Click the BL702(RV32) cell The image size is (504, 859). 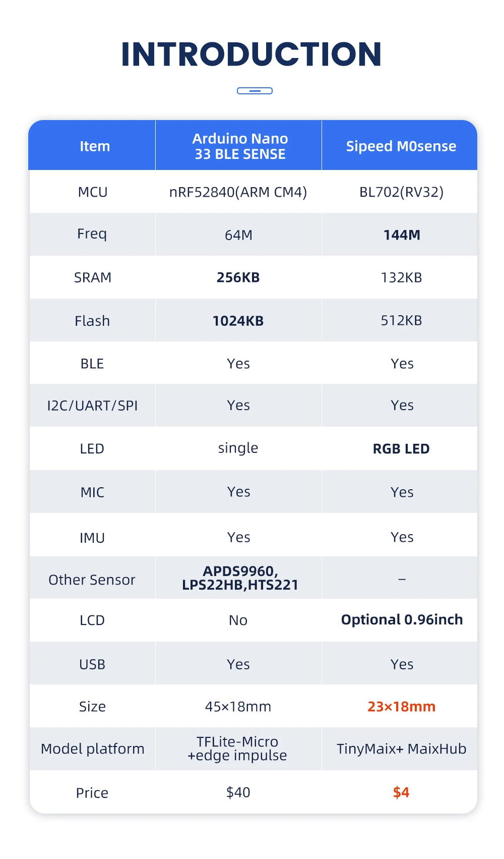click(401, 192)
